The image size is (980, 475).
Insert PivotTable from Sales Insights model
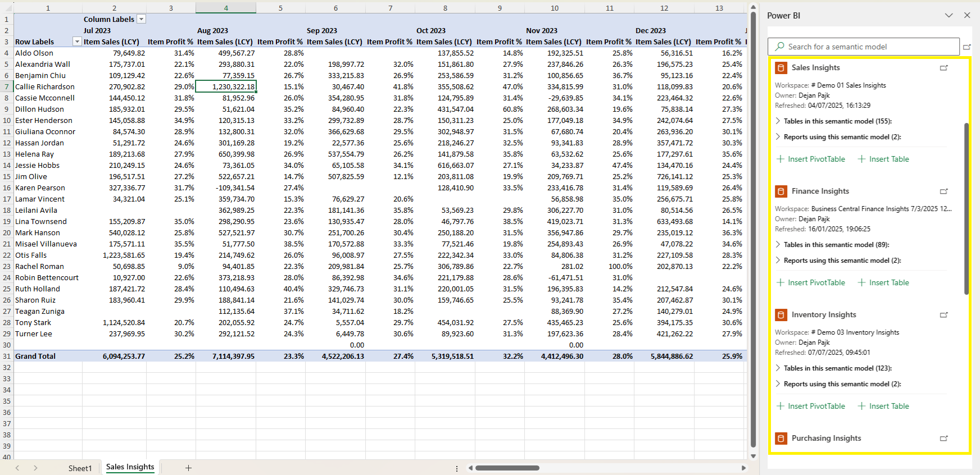pyautogui.click(x=811, y=159)
